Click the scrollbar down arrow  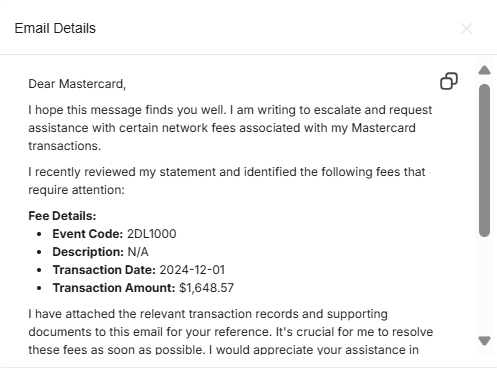(x=484, y=341)
